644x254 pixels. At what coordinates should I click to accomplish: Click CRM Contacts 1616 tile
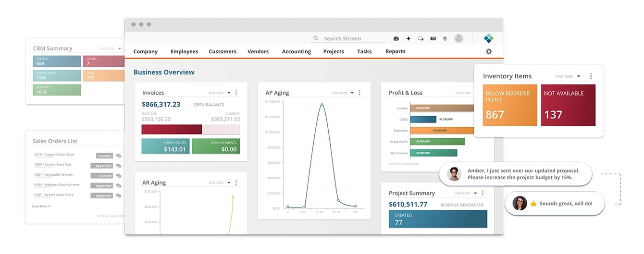coord(58,90)
